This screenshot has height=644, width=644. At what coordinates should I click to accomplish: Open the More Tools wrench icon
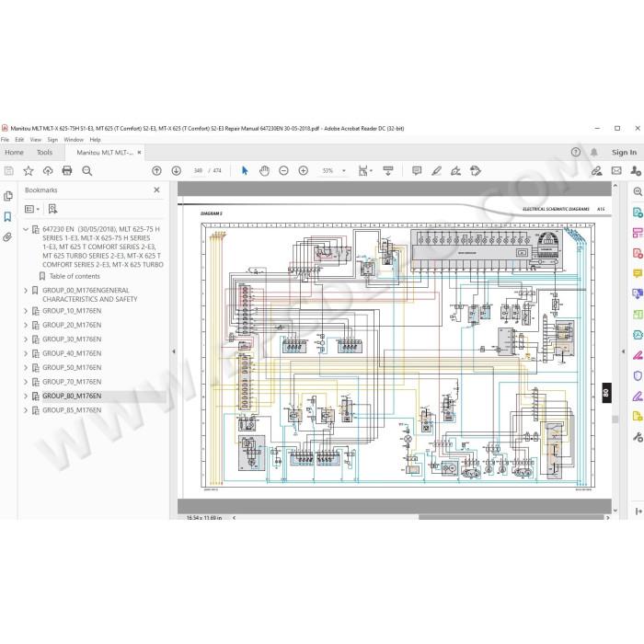coord(638,437)
